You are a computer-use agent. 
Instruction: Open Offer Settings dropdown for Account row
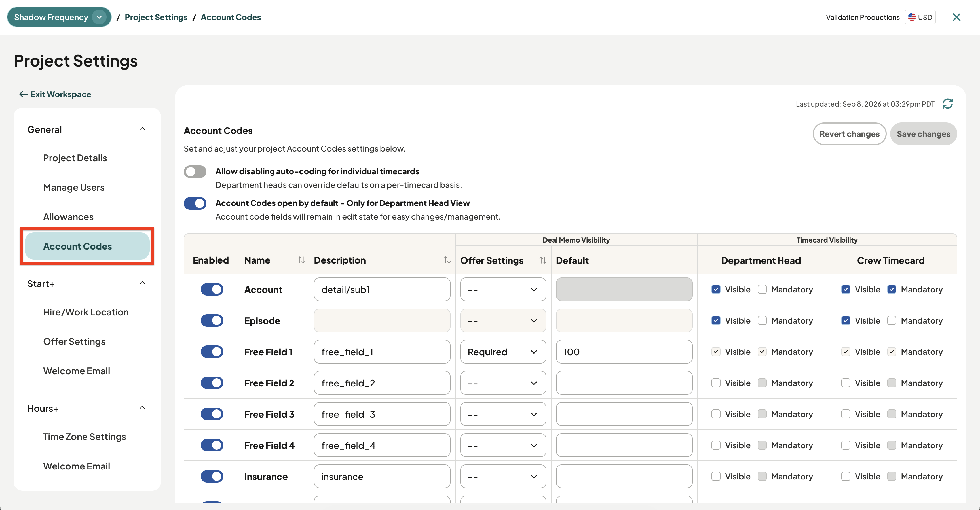point(503,289)
